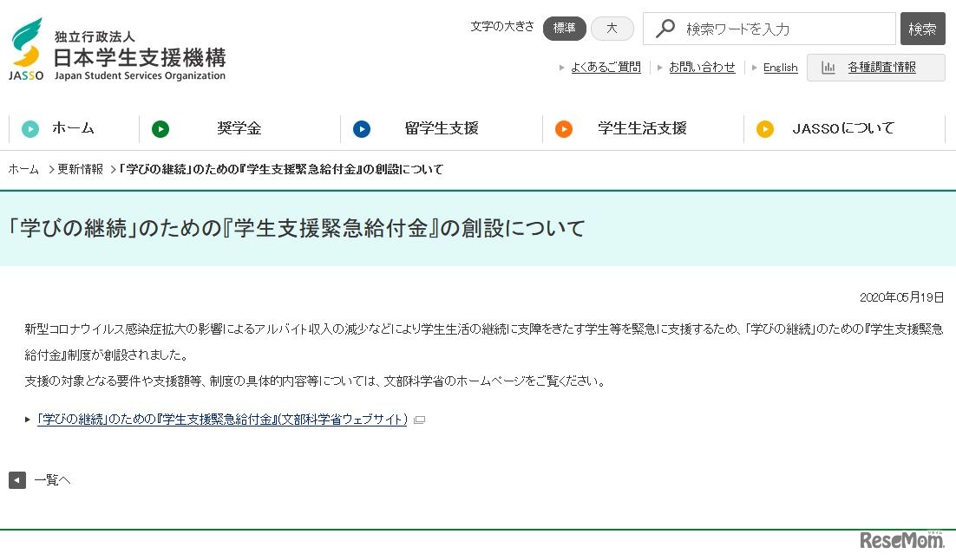956x560 pixels.
Task: Switch the site to English
Action: [780, 67]
